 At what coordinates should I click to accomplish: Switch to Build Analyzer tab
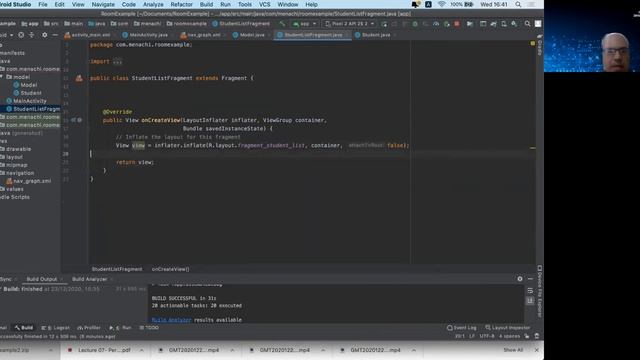coord(89,279)
